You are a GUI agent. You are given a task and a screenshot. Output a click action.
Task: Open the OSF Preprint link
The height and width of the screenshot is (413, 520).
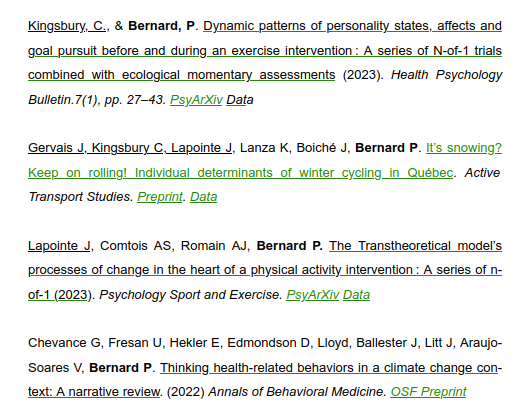coord(428,392)
